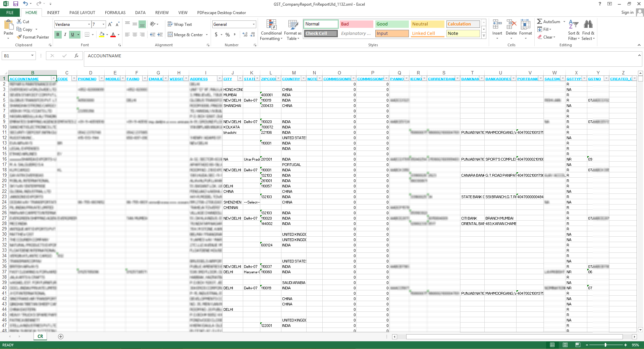
Task: Open the Font name dropdown showing Verdana
Action: (x=89, y=24)
